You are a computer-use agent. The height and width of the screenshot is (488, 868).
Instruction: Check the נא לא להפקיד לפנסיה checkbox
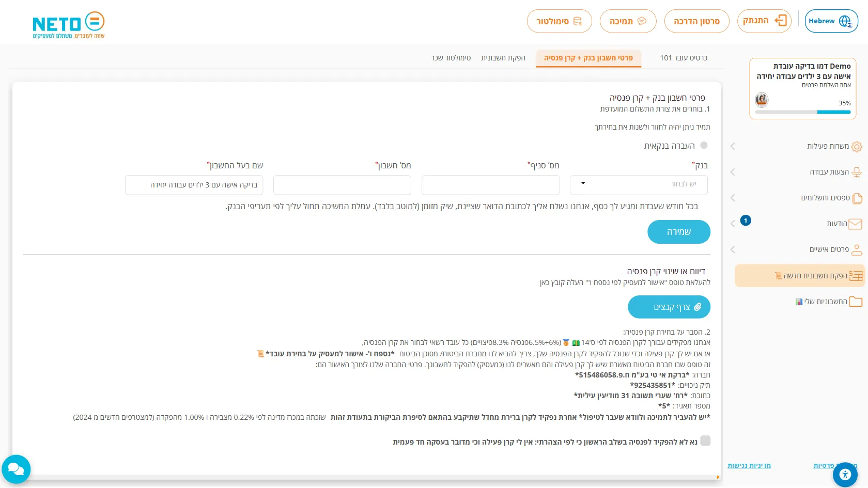pyautogui.click(x=705, y=440)
